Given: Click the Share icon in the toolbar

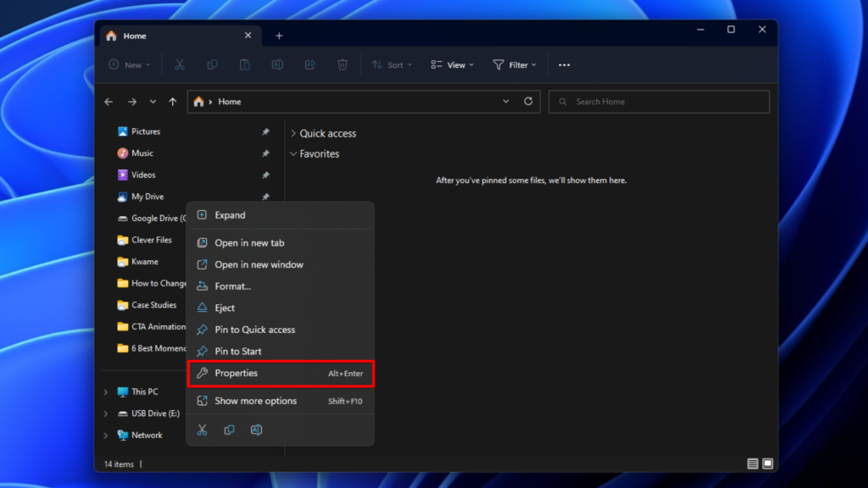Looking at the screenshot, I should tap(309, 64).
